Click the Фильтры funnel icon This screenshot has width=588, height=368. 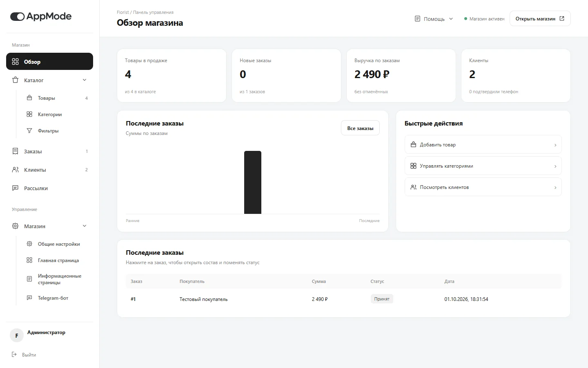29,130
